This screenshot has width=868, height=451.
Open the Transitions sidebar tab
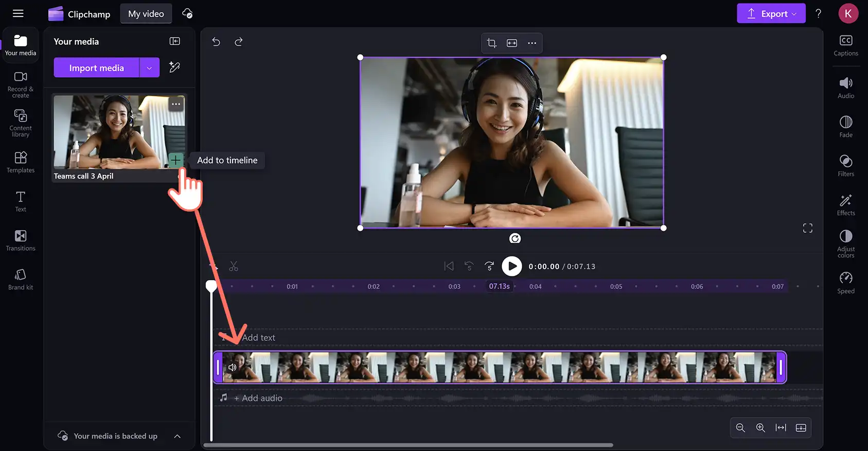21,240
